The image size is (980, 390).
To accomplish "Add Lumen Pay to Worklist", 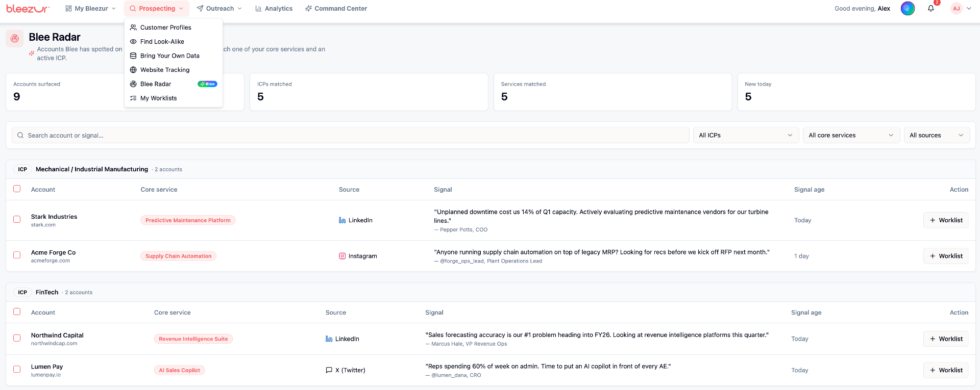I will click(946, 370).
